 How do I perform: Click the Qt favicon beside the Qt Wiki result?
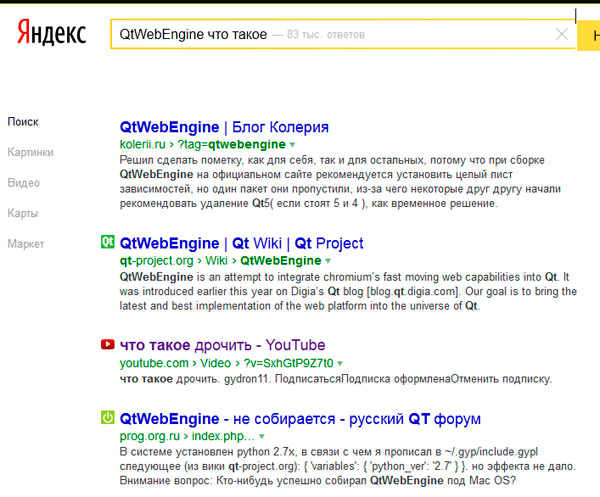(x=108, y=242)
